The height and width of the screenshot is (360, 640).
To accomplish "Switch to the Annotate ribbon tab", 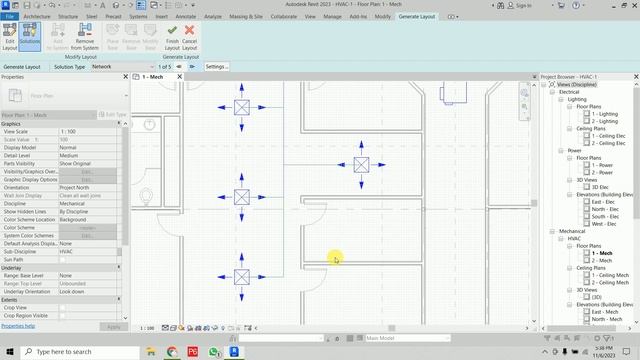I will point(185,16).
